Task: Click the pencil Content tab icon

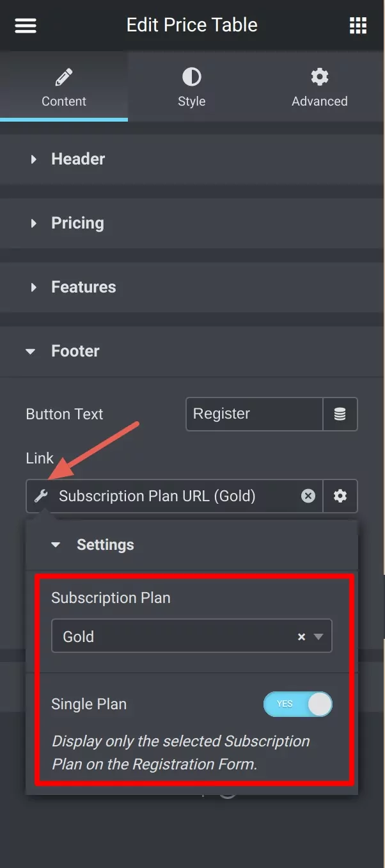Action: pos(64,77)
